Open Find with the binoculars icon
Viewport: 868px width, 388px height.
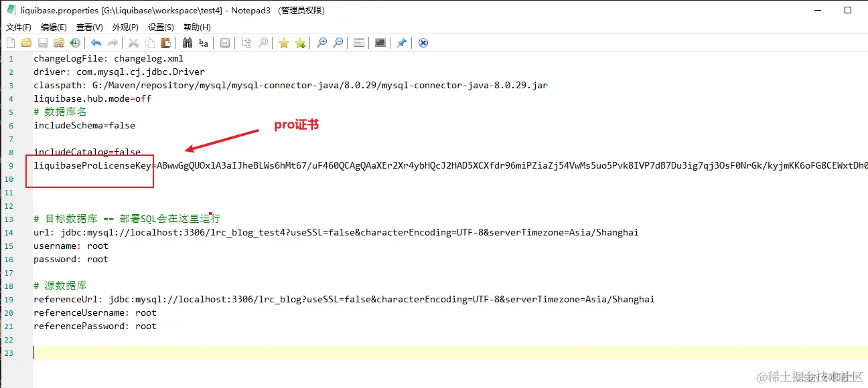tap(188, 43)
